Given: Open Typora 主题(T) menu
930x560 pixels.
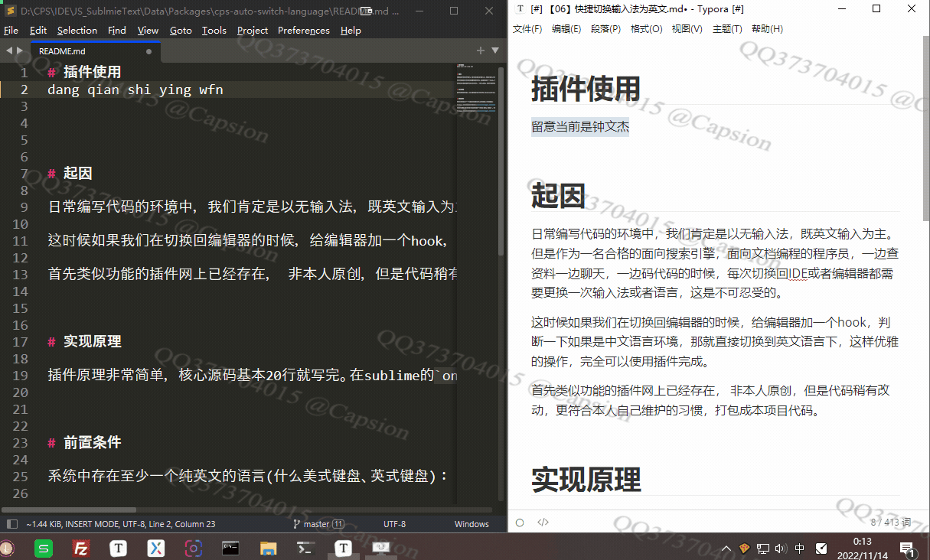Looking at the screenshot, I should click(x=727, y=29).
